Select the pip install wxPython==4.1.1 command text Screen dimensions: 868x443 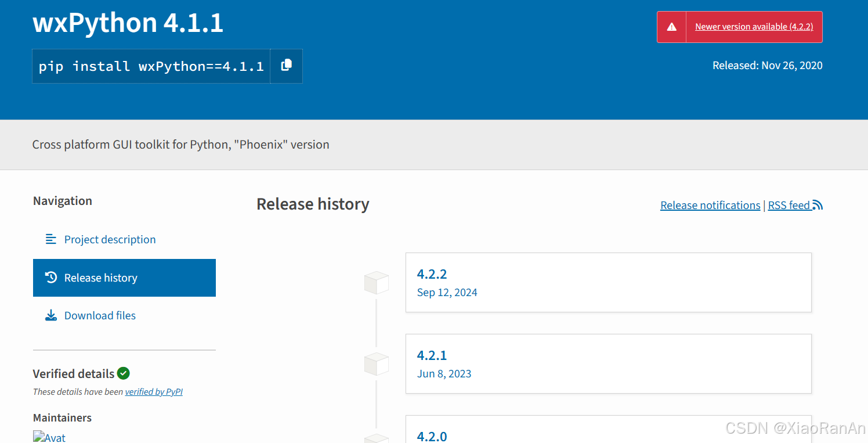151,66
